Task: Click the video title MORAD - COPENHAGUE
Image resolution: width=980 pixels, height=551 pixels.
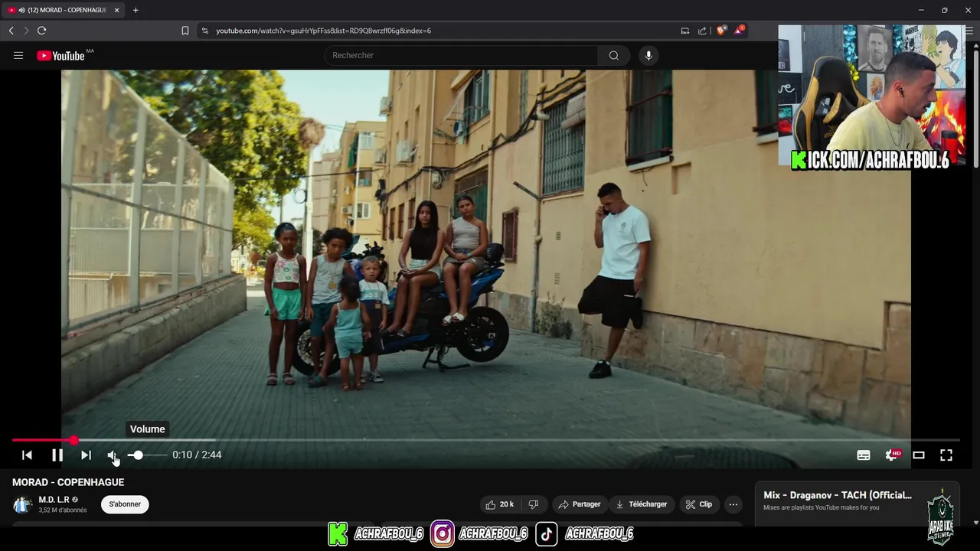Action: 68,482
